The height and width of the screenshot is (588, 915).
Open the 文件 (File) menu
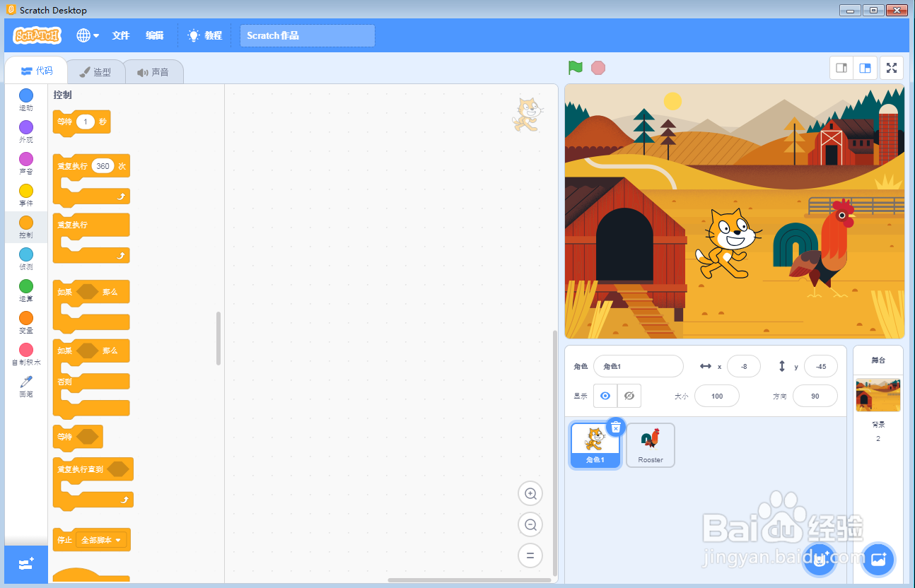[121, 35]
